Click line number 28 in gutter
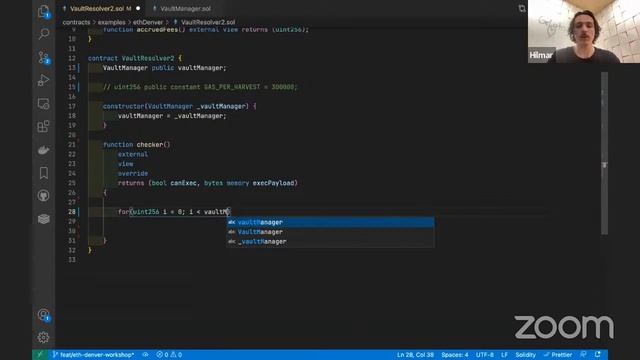640x360 pixels. [72, 212]
